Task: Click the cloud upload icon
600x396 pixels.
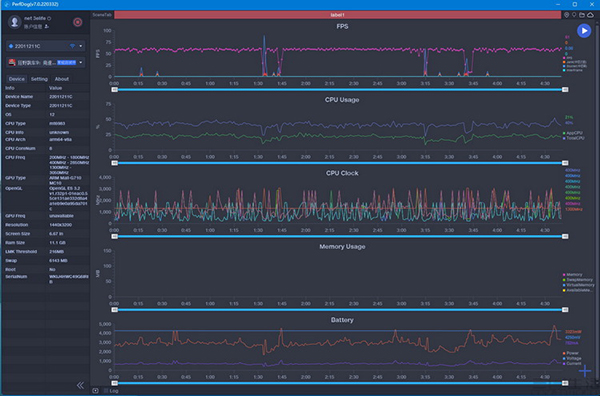Action: (590, 15)
